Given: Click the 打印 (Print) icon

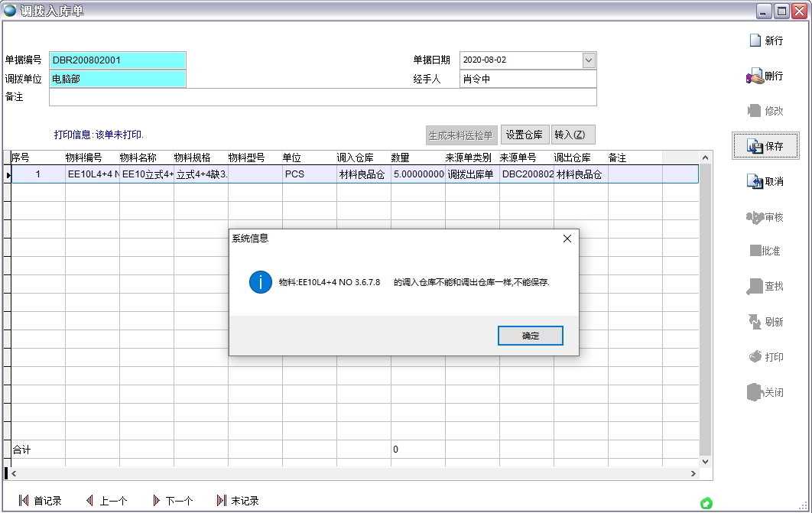Looking at the screenshot, I should (x=765, y=356).
